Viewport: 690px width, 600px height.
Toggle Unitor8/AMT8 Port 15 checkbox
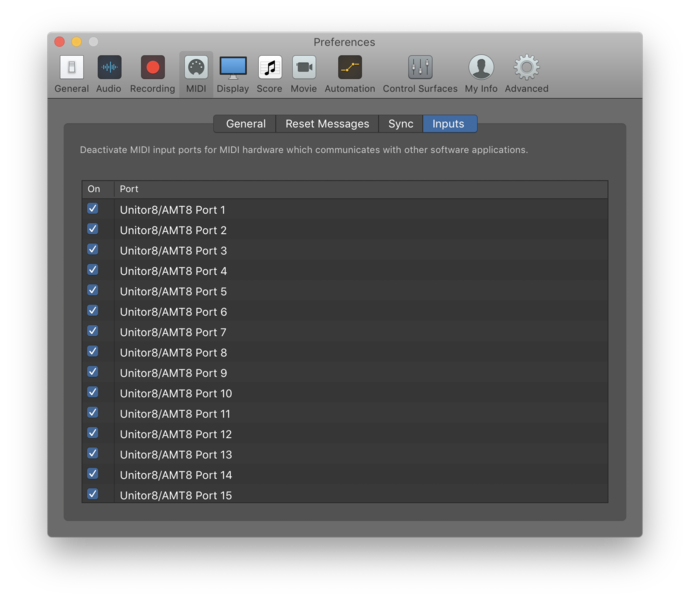pyautogui.click(x=92, y=494)
